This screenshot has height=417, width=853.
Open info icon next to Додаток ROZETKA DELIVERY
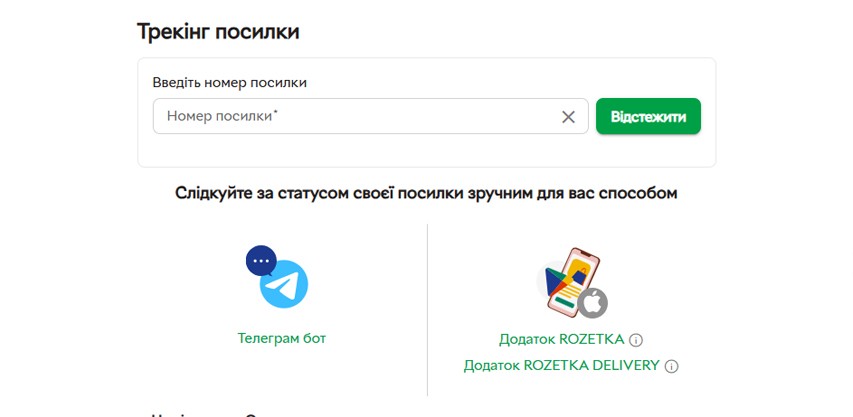pos(672,366)
